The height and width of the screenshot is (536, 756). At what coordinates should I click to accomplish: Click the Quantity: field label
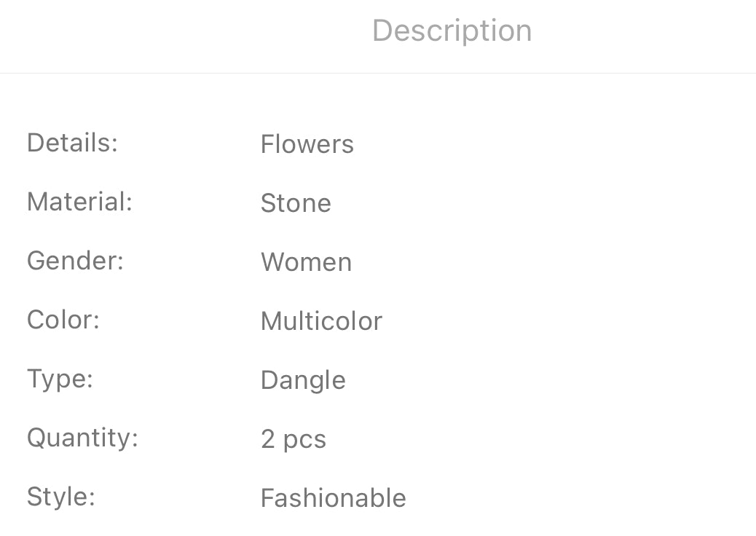[82, 438]
